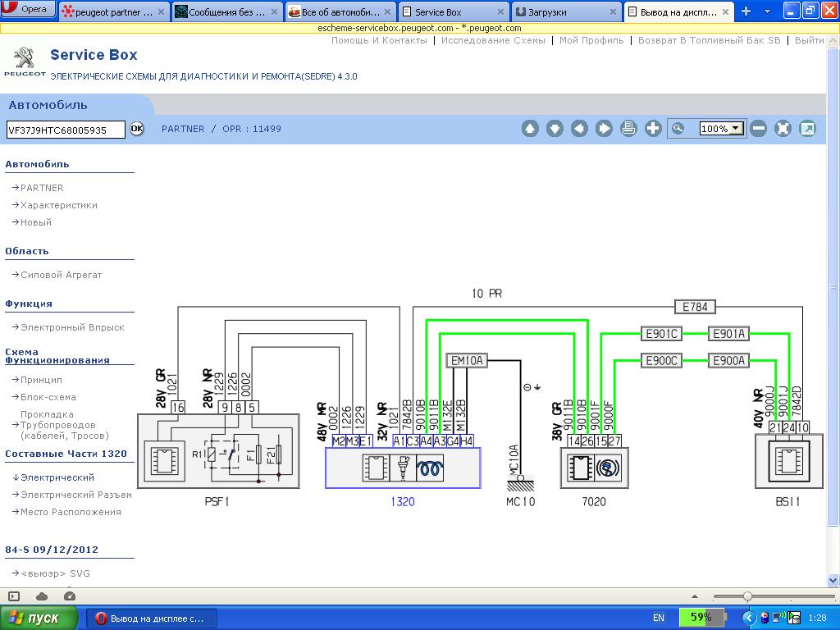The width and height of the screenshot is (840, 630).
Task: Open diagram in new window icon
Action: click(807, 129)
